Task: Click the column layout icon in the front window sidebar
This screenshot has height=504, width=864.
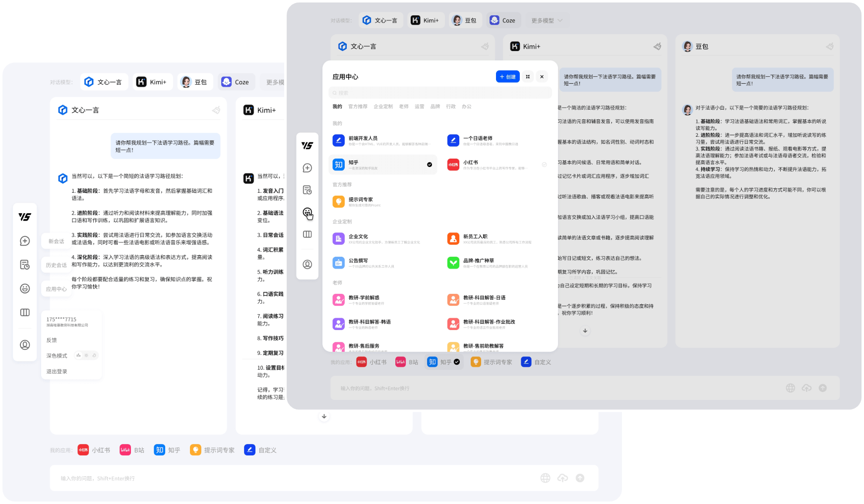Action: pos(308,234)
